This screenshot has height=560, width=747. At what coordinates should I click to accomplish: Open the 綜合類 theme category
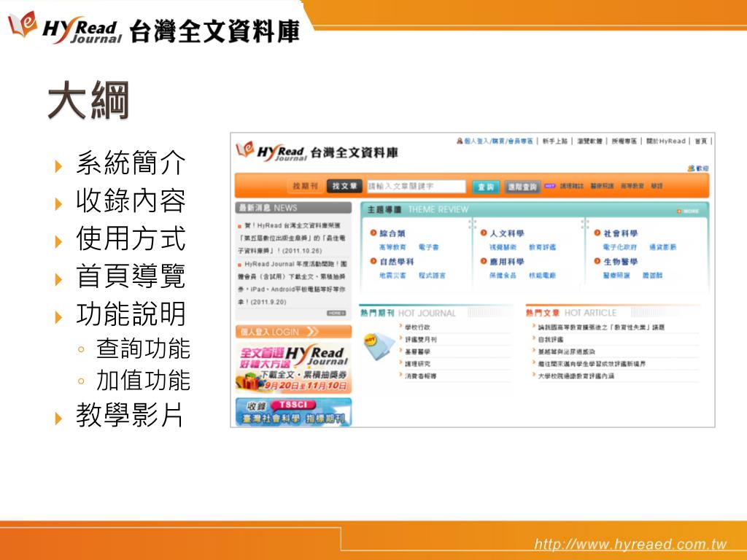click(x=392, y=233)
